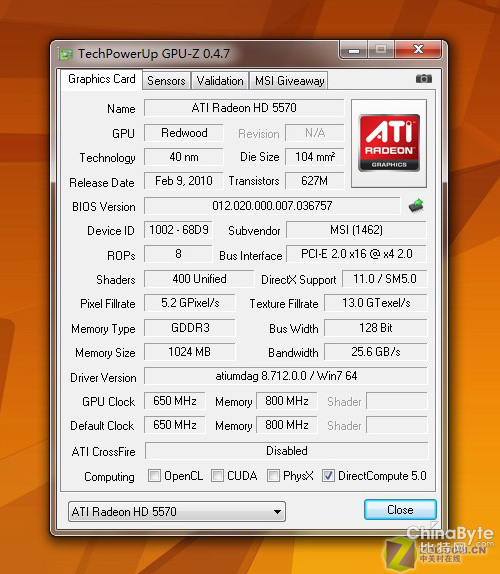
Task: Click the Texture Fillrate field 13.0 GTexel/s
Action: click(376, 303)
